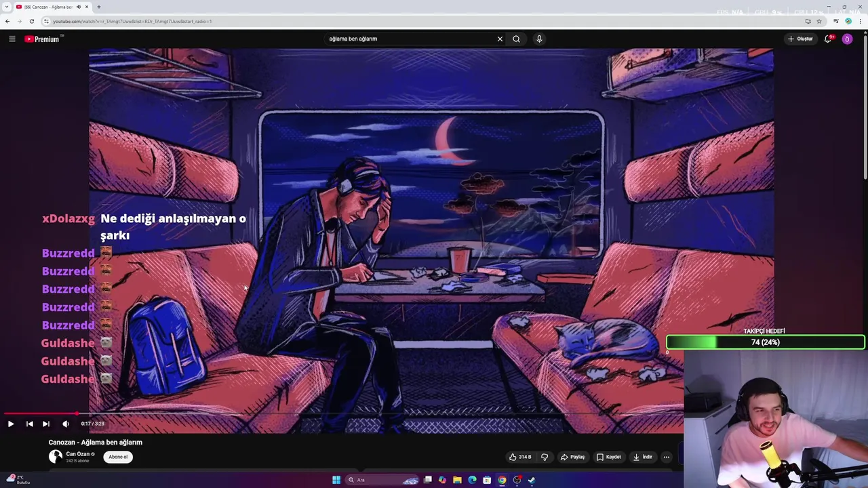Viewport: 868px width, 488px height.
Task: Open Chrome media control icon
Action: click(x=836, y=21)
